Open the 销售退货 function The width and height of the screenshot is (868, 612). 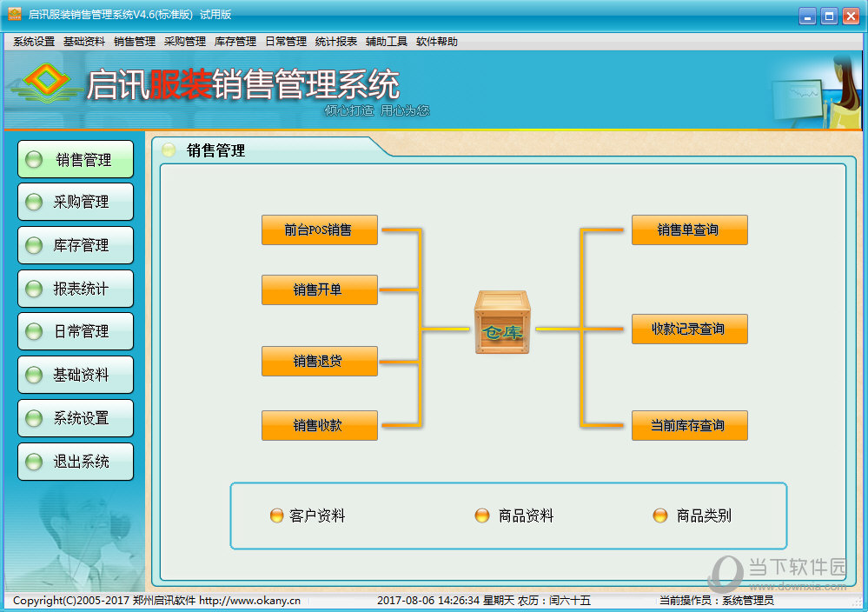(x=320, y=361)
